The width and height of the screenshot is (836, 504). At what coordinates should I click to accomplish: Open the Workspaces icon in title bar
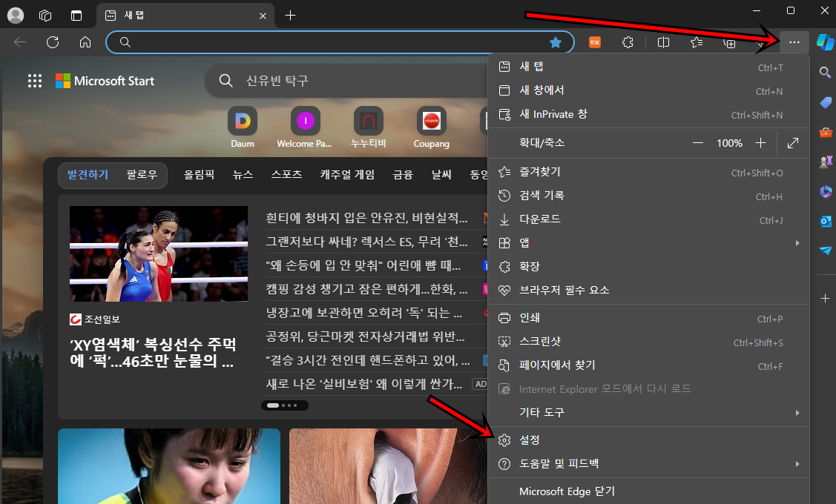click(x=45, y=16)
